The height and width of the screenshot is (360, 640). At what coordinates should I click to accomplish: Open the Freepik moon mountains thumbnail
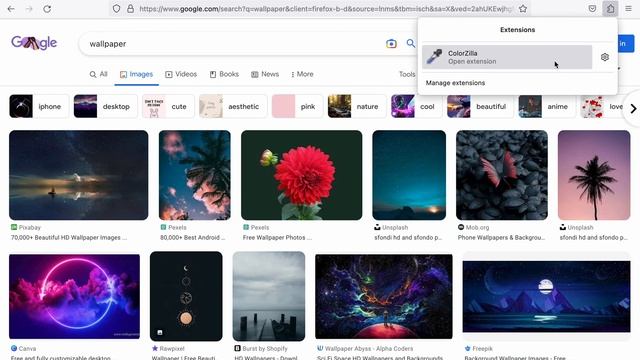click(x=547, y=297)
